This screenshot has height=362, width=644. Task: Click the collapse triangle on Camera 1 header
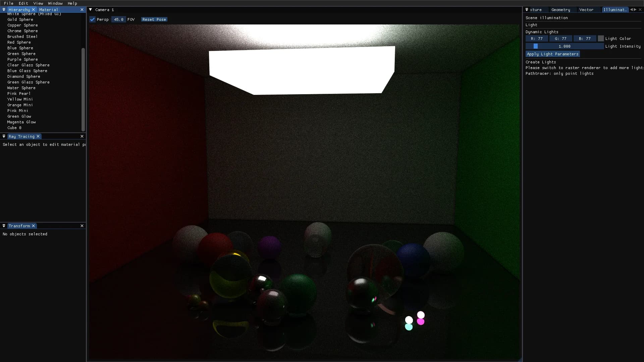coord(90,10)
